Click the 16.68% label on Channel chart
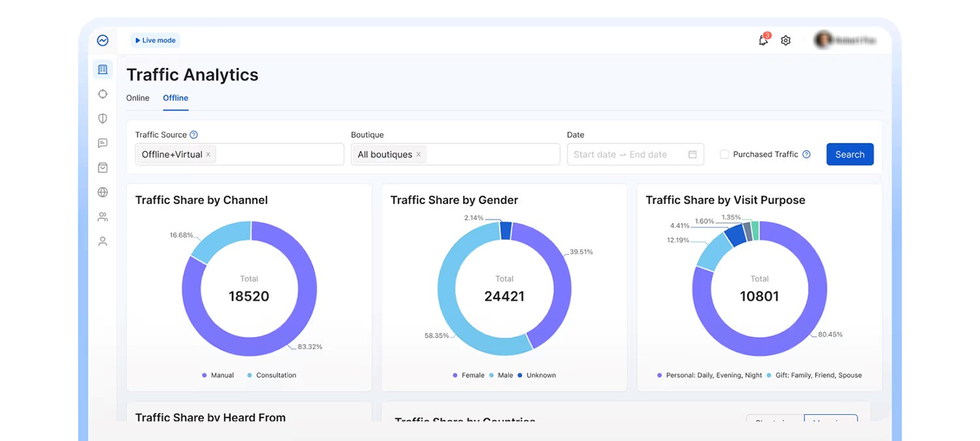The height and width of the screenshot is (441, 980). (x=182, y=235)
